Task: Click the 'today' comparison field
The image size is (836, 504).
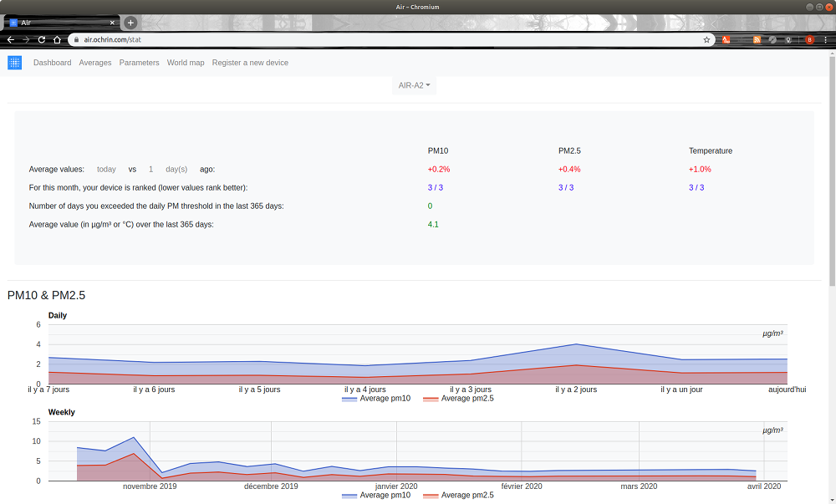Action: tap(107, 169)
